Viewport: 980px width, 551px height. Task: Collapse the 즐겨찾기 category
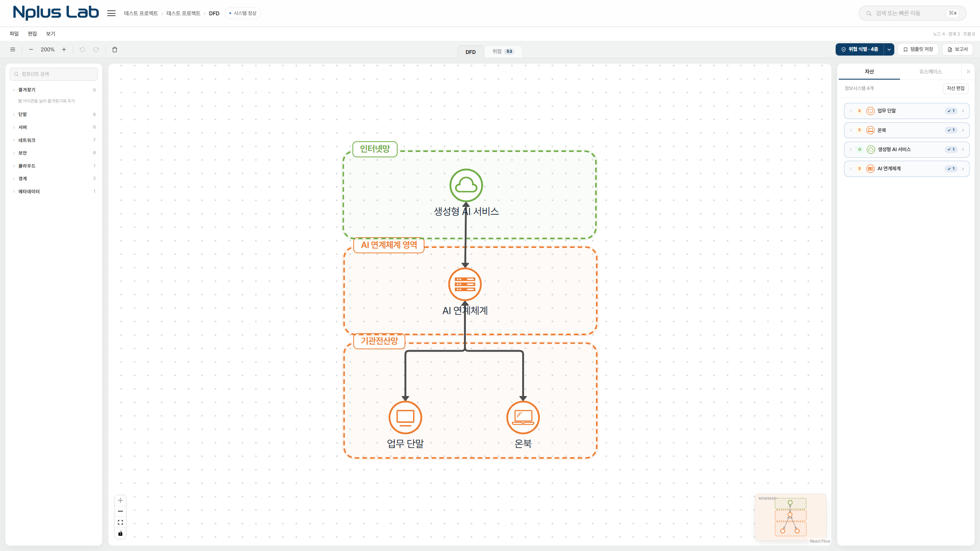click(x=14, y=90)
